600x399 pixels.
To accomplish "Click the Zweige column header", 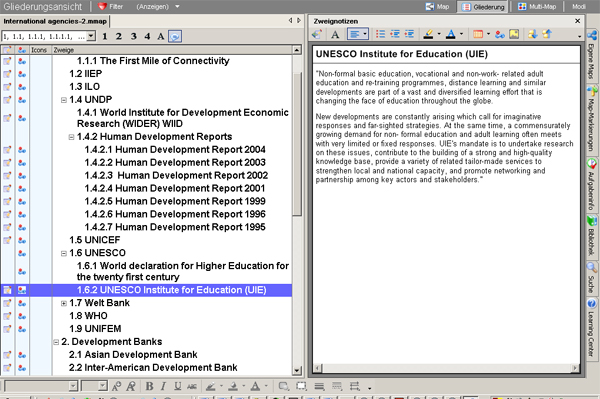I will [172, 50].
